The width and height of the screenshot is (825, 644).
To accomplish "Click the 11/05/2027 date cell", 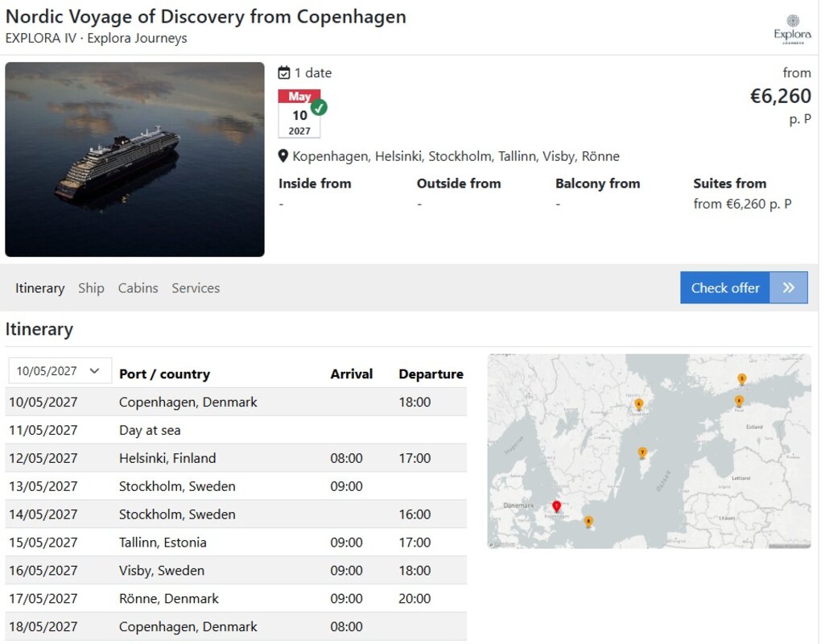I will click(x=43, y=430).
